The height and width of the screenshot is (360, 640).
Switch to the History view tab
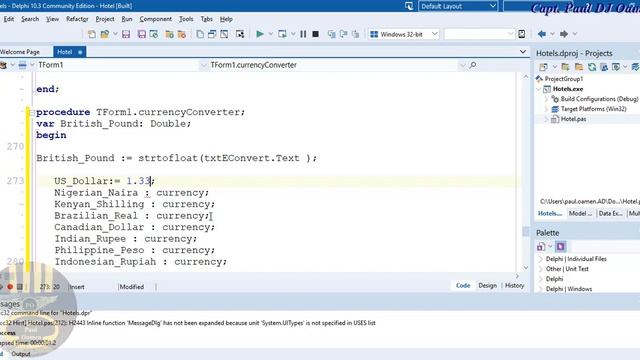[x=514, y=286]
